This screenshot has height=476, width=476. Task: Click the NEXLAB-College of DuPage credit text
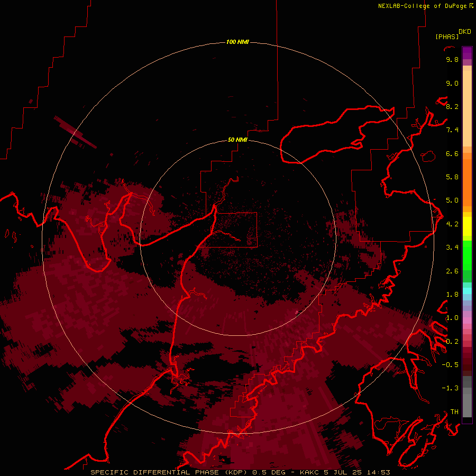point(423,6)
